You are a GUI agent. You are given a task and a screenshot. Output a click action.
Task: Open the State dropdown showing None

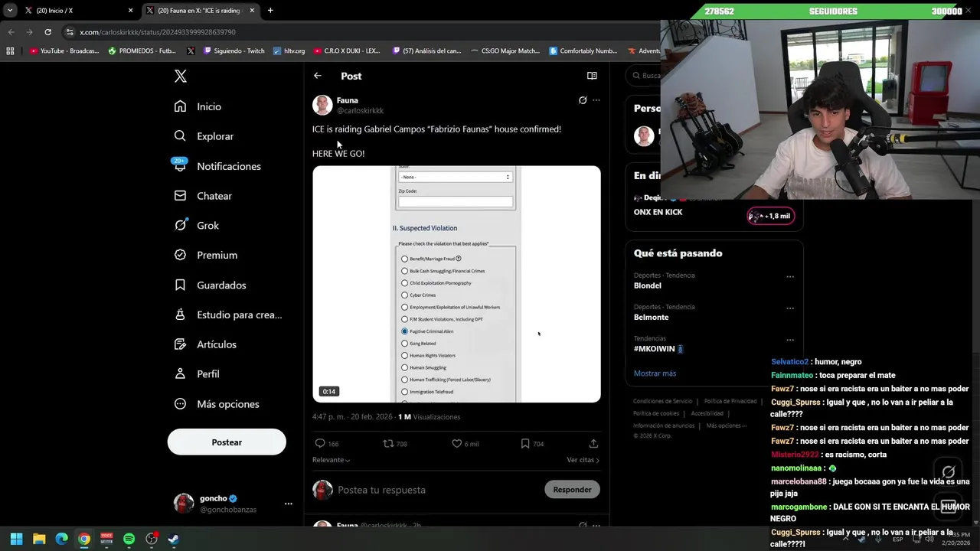455,177
